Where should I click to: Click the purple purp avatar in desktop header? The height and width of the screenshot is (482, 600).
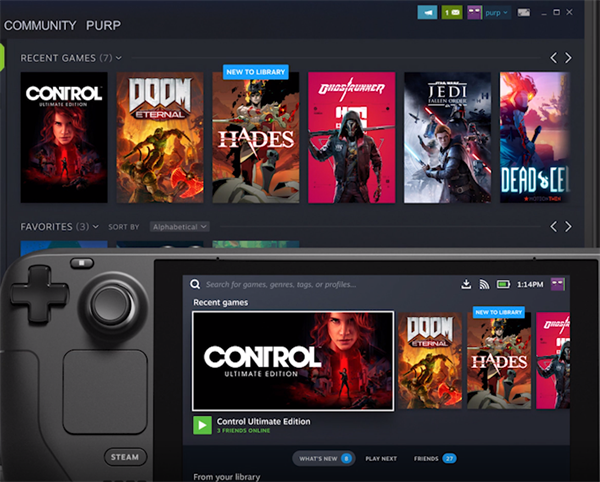coord(474,13)
